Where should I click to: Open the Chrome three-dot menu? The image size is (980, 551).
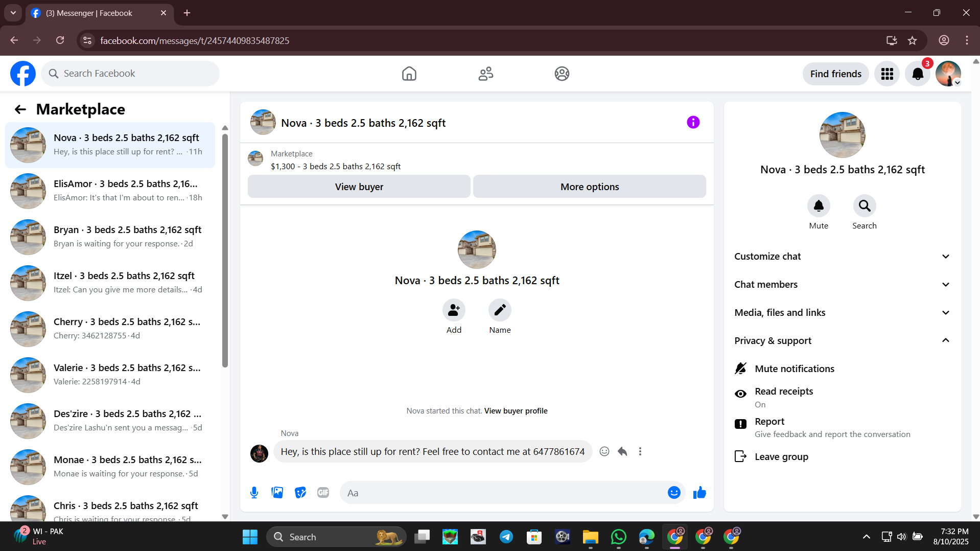pyautogui.click(x=966, y=40)
